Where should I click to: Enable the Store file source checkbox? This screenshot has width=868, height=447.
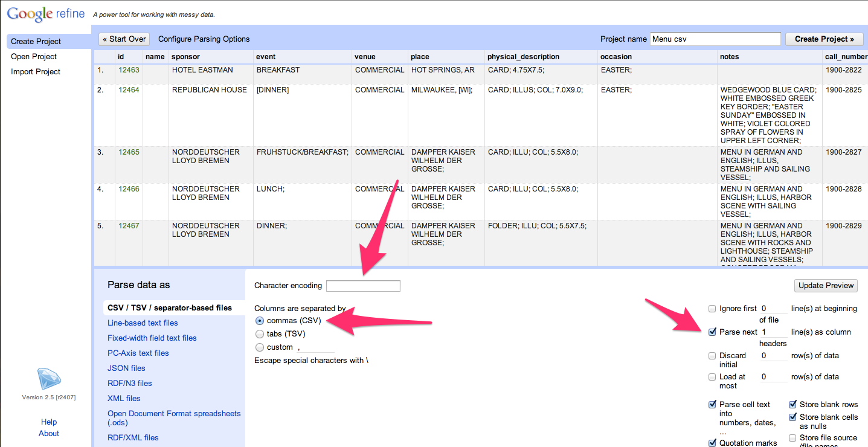792,438
